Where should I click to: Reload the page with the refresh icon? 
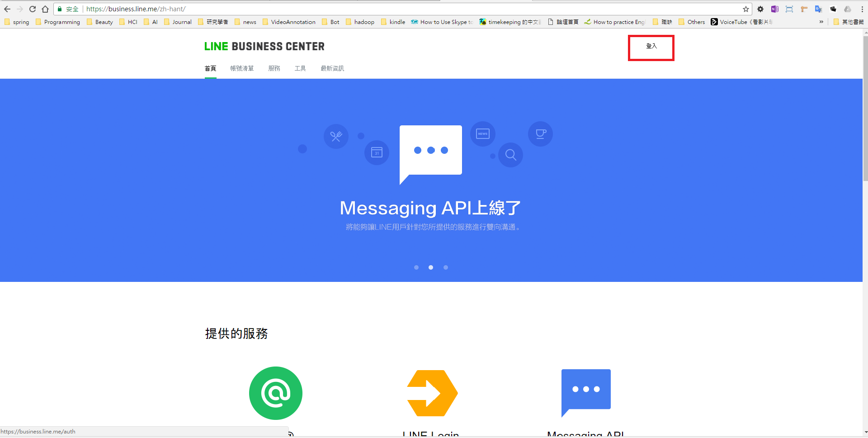click(x=33, y=9)
